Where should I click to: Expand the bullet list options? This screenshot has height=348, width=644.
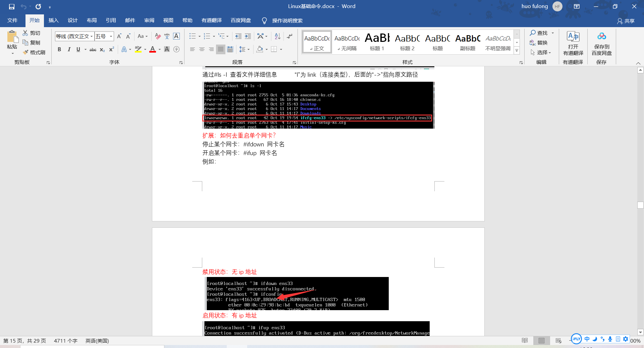point(200,36)
